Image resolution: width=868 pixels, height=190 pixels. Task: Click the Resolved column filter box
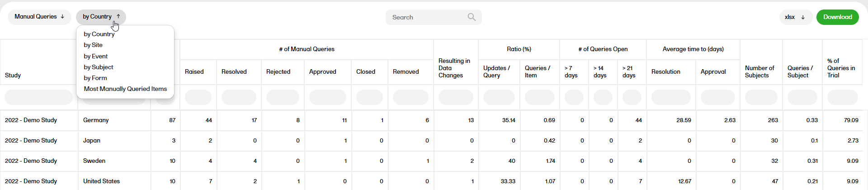(x=239, y=97)
